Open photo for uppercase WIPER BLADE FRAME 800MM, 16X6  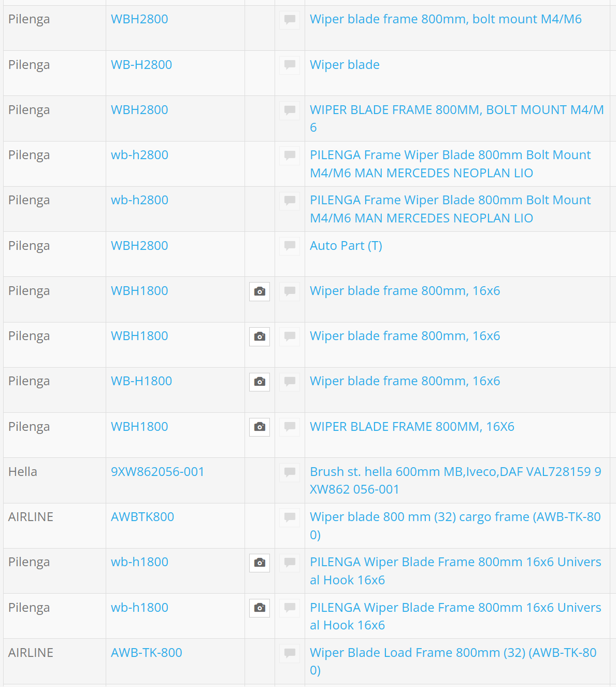(x=260, y=427)
